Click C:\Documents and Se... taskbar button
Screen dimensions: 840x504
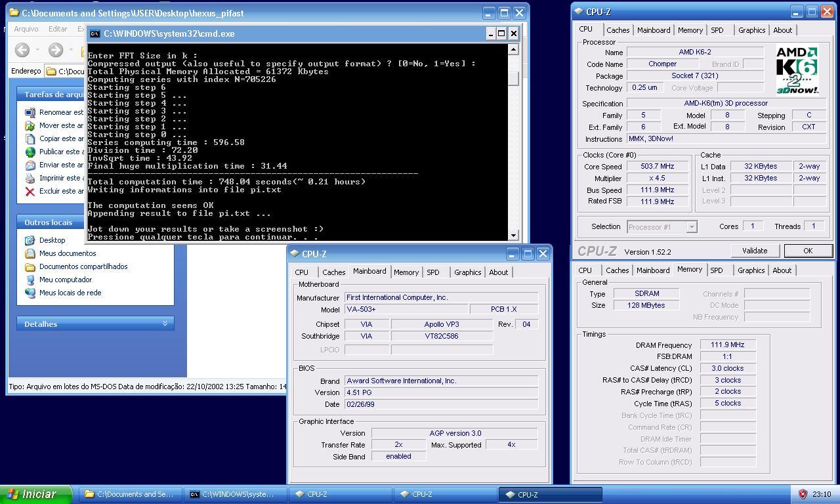pos(130,494)
